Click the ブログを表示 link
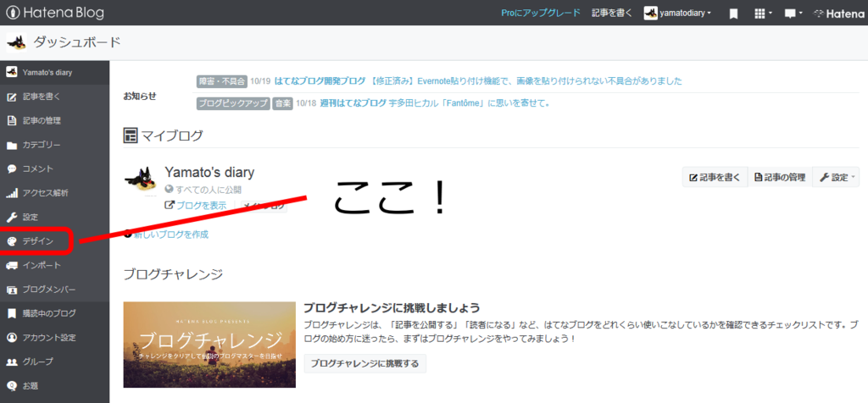Image resolution: width=868 pixels, height=403 pixels. [202, 206]
